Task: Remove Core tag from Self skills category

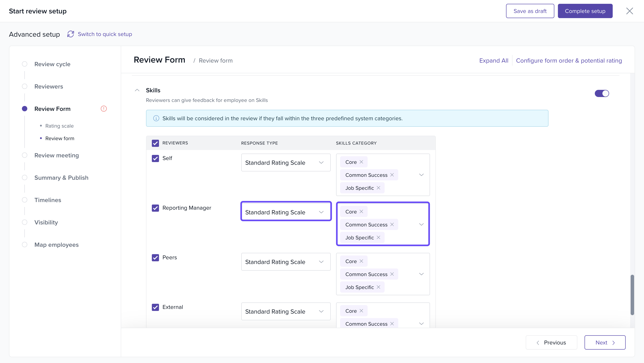Action: tap(361, 162)
